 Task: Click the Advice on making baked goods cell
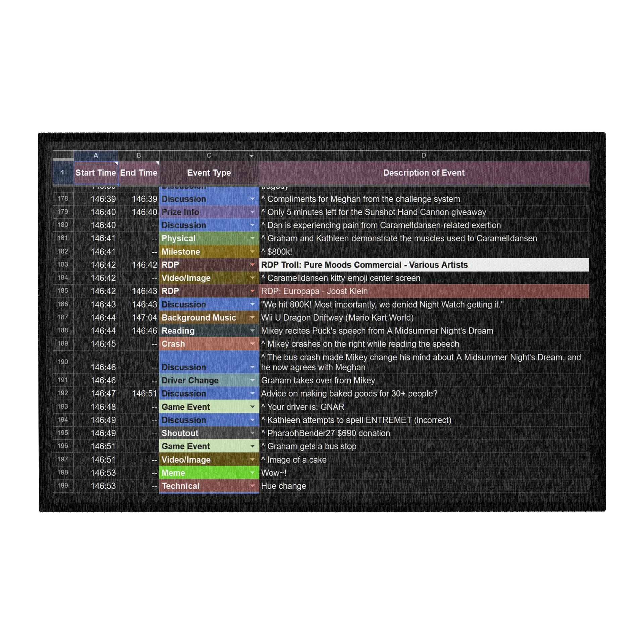point(424,393)
